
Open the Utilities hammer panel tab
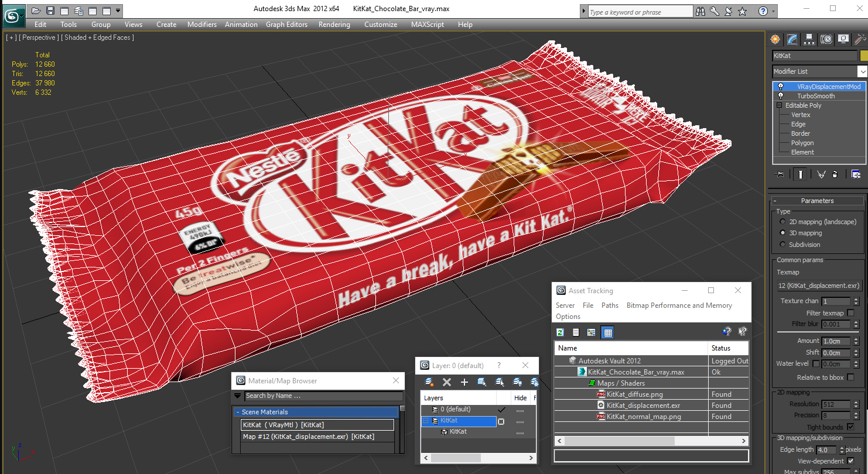860,39
